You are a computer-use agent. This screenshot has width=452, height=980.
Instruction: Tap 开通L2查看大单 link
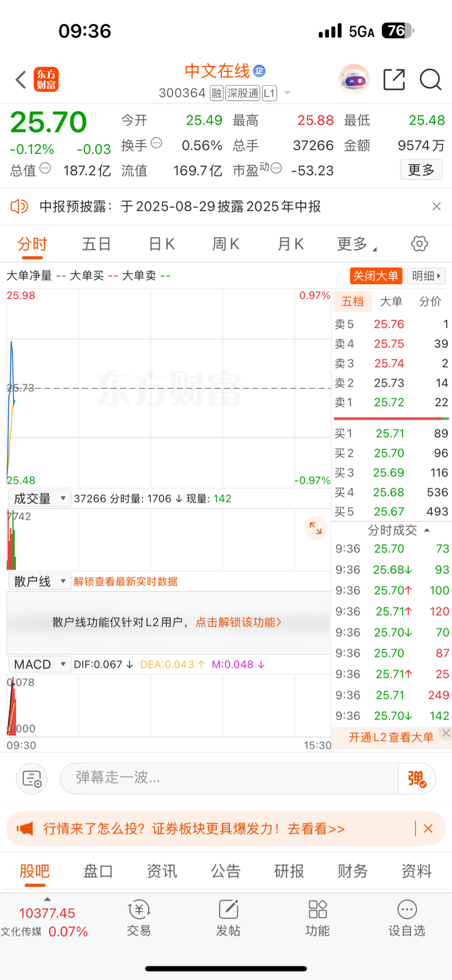click(x=391, y=737)
